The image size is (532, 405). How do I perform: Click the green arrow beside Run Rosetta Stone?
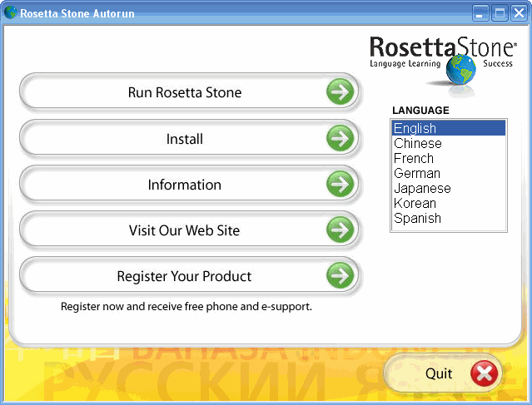point(340,91)
